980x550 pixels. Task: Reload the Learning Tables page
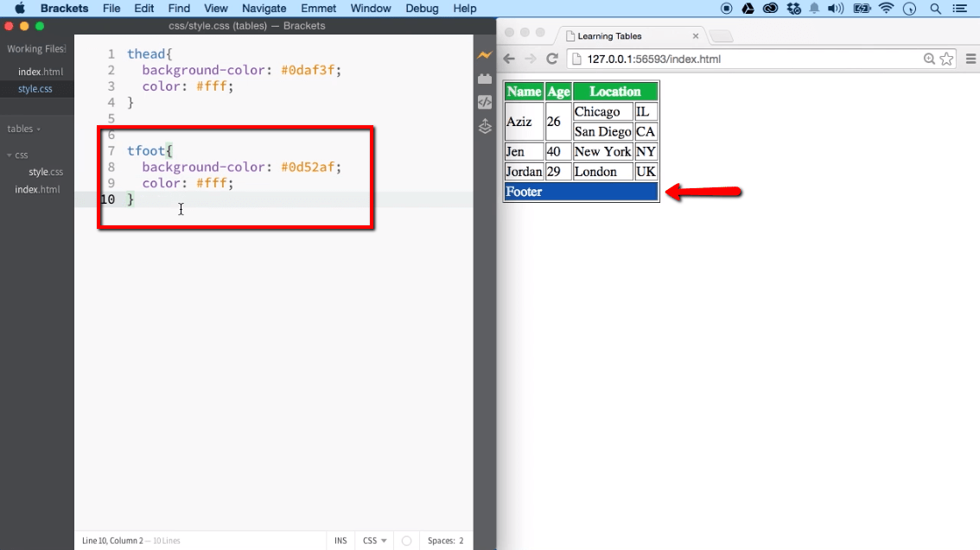pyautogui.click(x=552, y=59)
